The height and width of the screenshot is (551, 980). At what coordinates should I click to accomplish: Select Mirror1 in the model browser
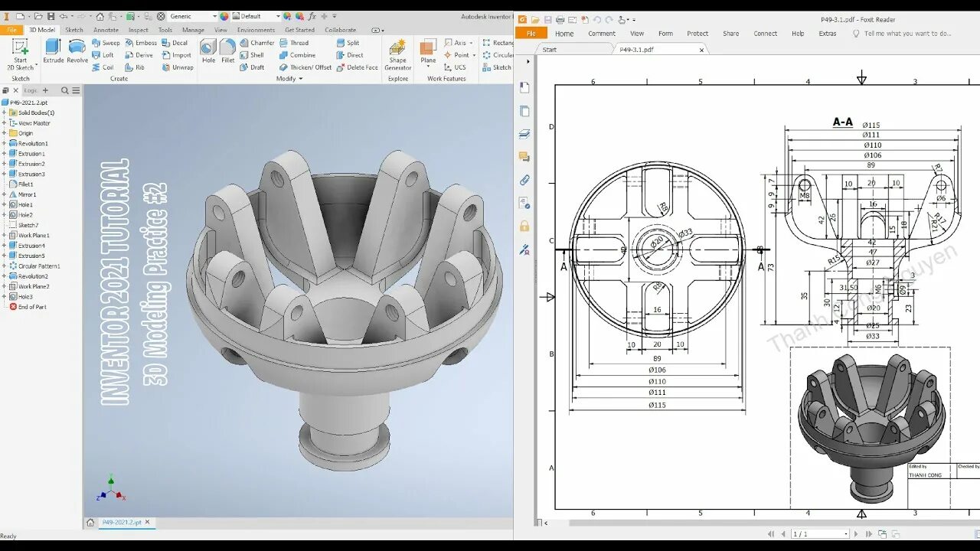pyautogui.click(x=22, y=194)
